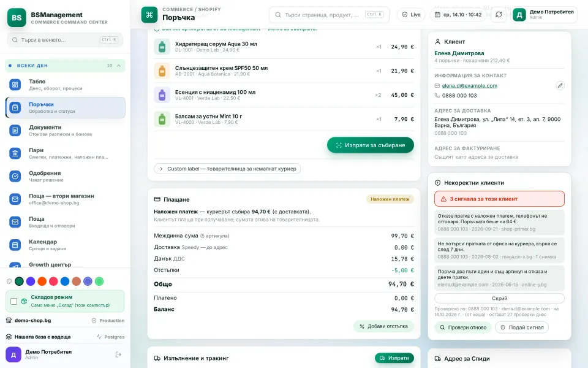This screenshot has height=368, width=588.
Task: Choose the pink theme color swatch
Action: [54, 282]
